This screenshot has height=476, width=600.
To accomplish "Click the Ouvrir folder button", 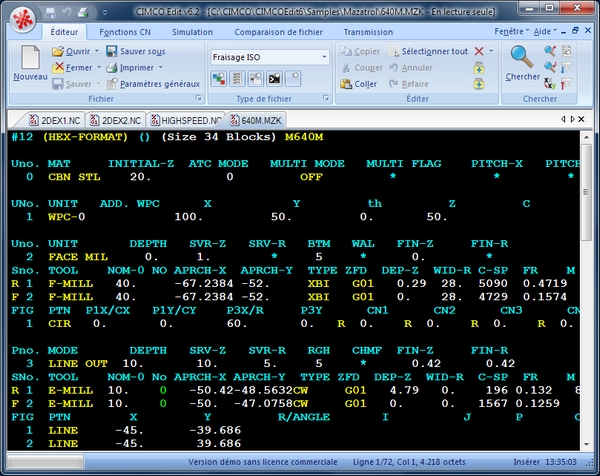I will coord(71,51).
